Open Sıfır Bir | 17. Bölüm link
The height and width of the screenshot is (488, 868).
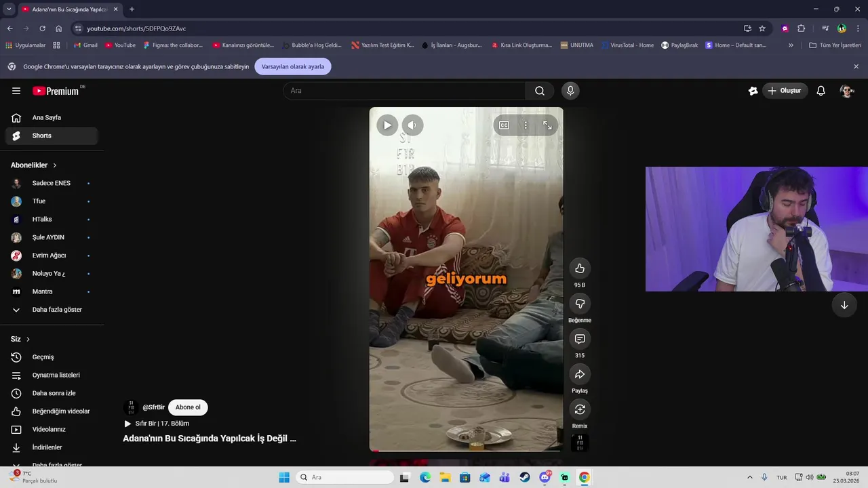162,424
